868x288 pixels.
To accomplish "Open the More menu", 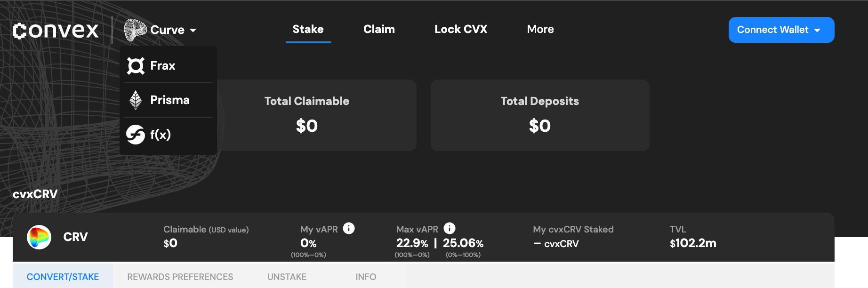I will tap(540, 29).
